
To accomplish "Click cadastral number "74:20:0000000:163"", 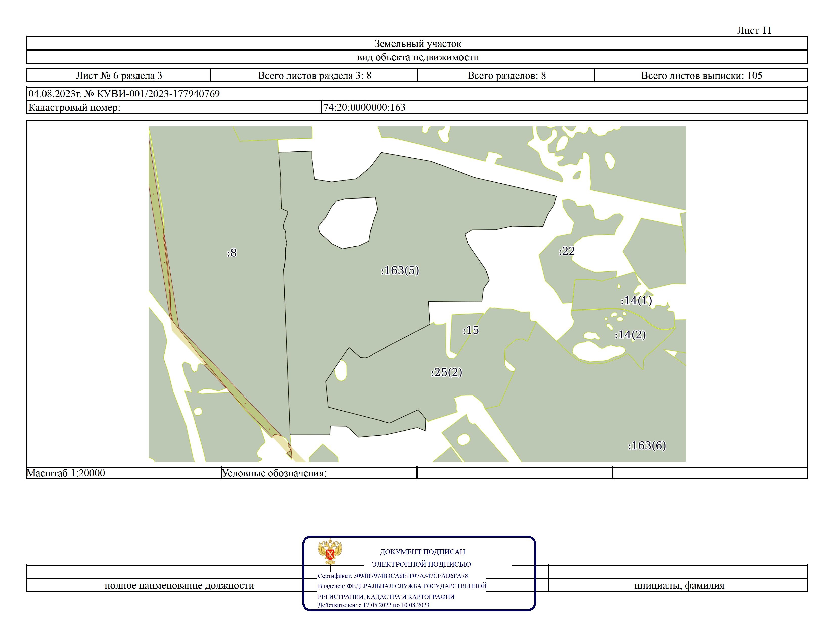I will (364, 107).
